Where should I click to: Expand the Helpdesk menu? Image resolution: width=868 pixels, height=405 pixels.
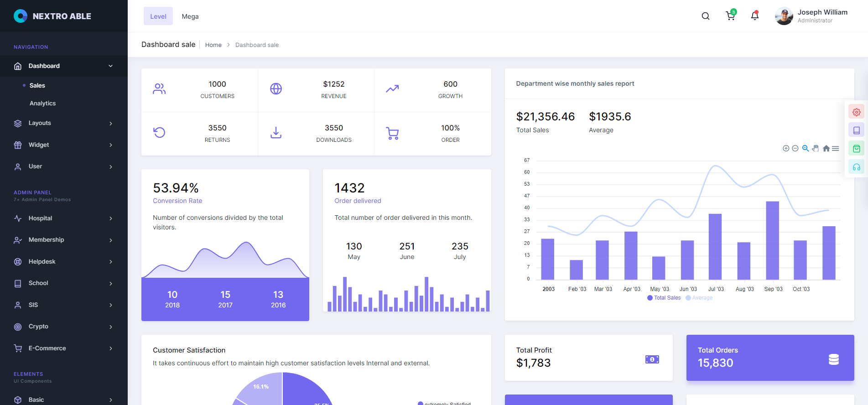[x=64, y=262]
